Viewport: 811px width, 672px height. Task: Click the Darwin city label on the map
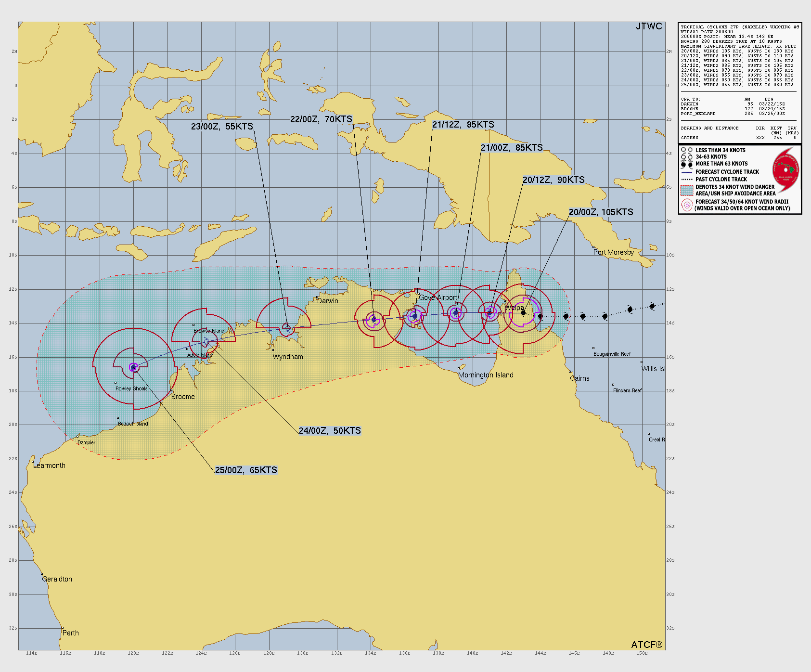pos(328,301)
